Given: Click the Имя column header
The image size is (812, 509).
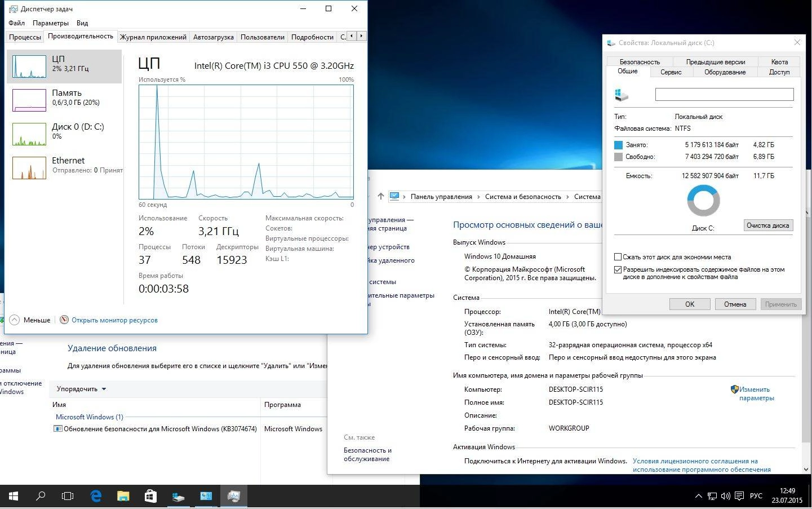Looking at the screenshot, I should coord(59,405).
